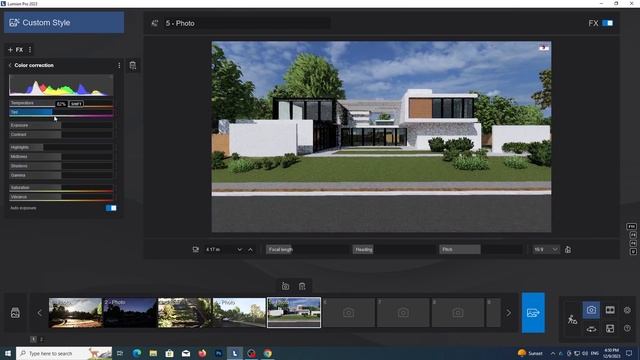Click the eye level camera height icon
Screen dimensions: 640x360
pyautogui.click(x=196, y=249)
